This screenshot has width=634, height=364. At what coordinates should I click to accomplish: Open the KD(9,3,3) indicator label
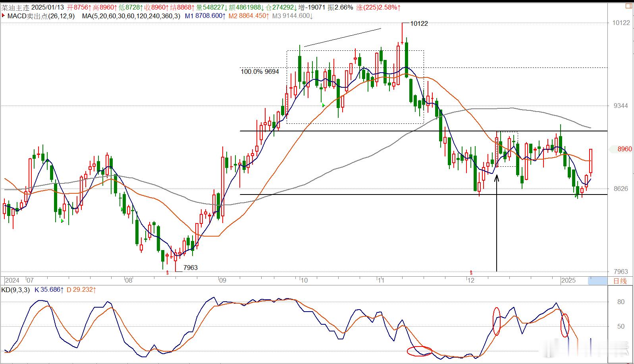click(16, 290)
